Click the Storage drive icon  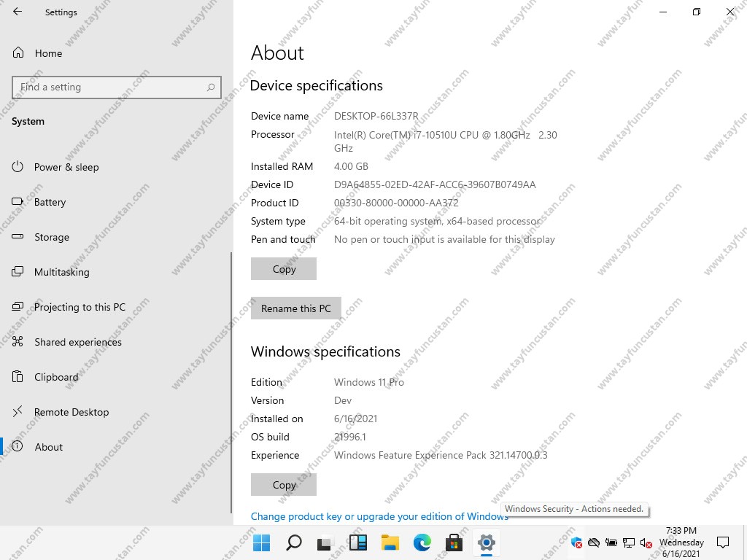[x=18, y=236]
